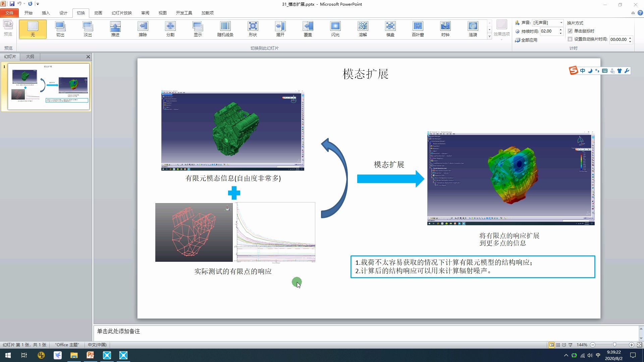Pick the 涟漪 (Ripple) transition effect
644x362 pixels.
click(473, 29)
